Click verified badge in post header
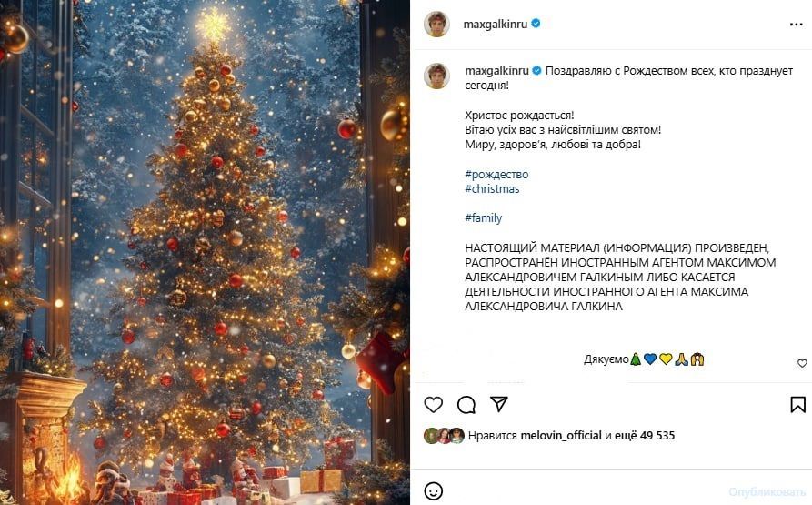Screen dimensions: 812x505 [x=536, y=24]
